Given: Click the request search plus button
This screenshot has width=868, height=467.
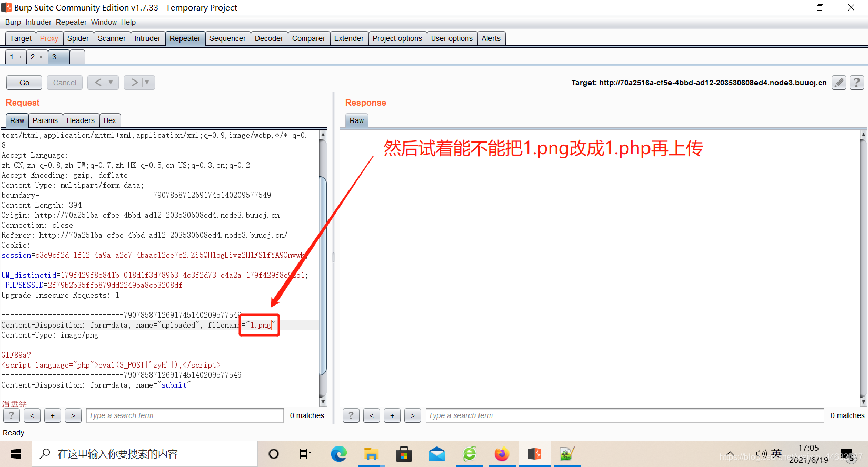Looking at the screenshot, I should tap(53, 415).
